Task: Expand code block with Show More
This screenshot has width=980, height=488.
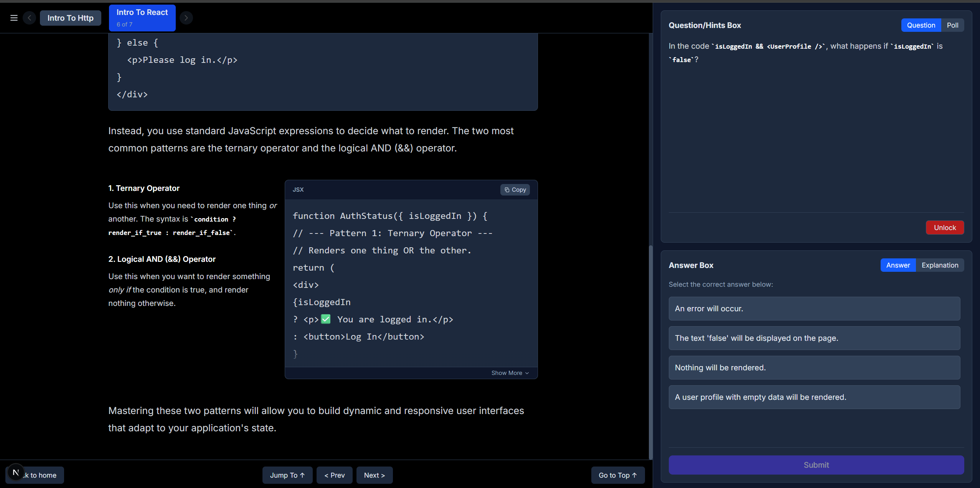Action: coord(510,373)
